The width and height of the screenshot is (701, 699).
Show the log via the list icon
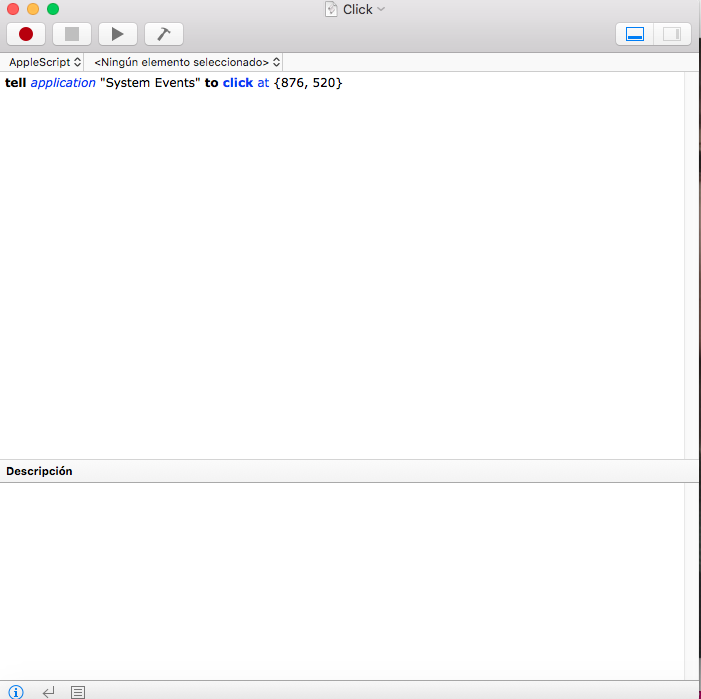[x=78, y=691]
